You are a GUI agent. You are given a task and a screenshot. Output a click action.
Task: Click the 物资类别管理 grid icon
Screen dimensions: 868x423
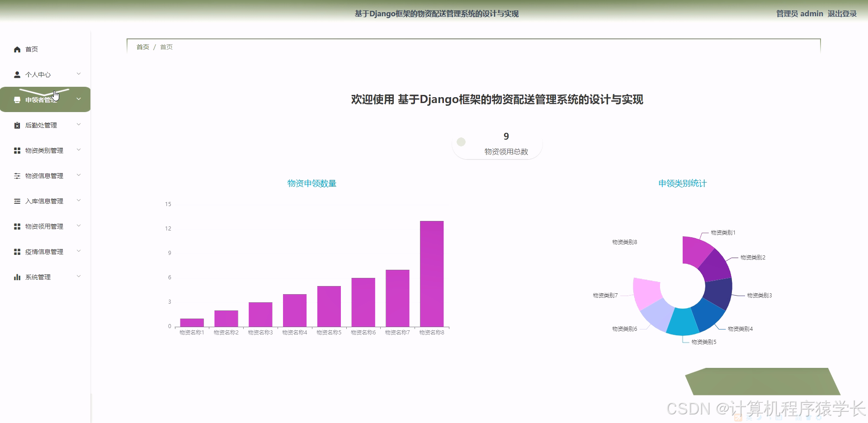click(x=17, y=150)
